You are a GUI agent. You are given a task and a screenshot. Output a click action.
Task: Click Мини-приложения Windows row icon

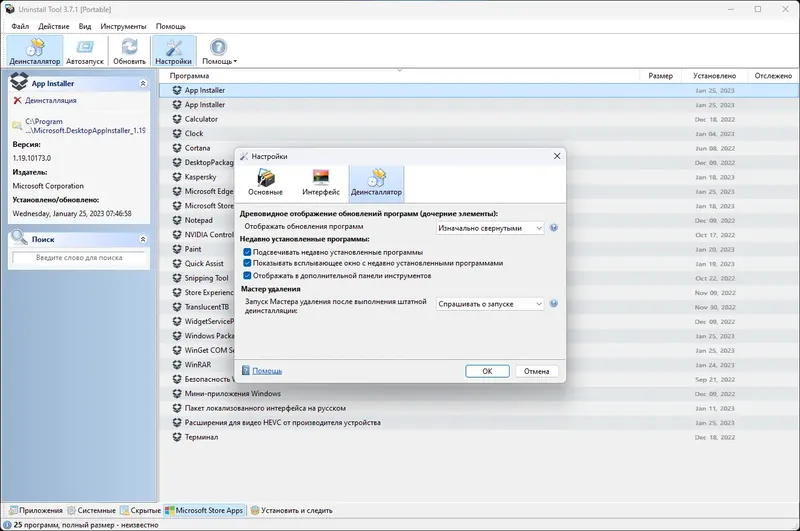coord(177,394)
